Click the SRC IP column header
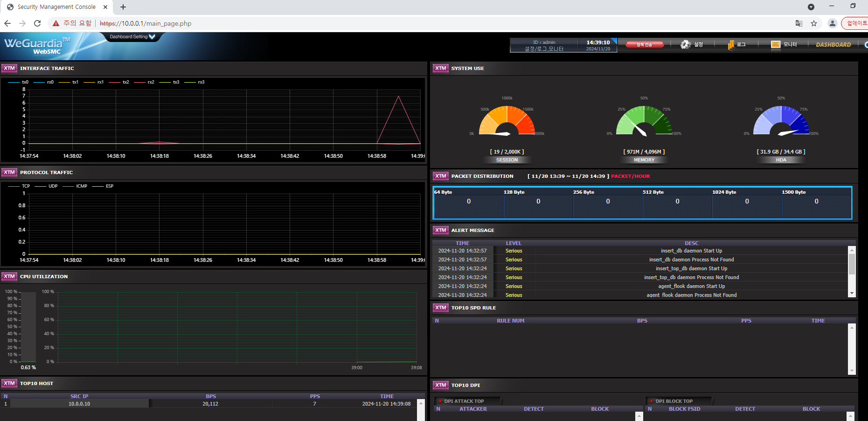Image resolution: width=868 pixels, height=421 pixels. [x=79, y=396]
